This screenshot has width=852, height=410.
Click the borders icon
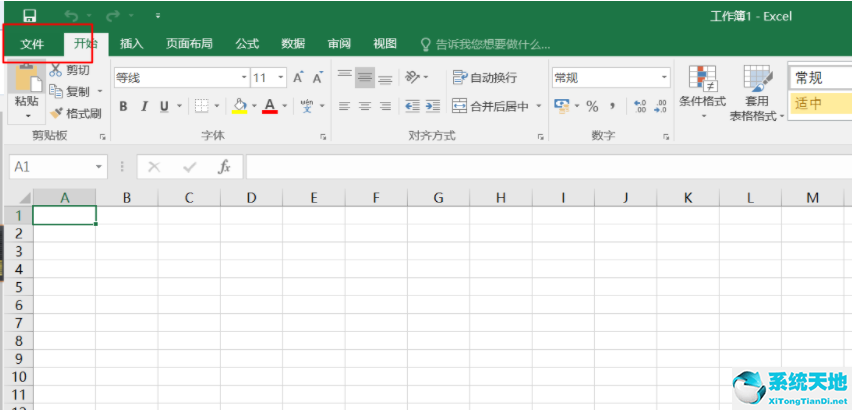click(x=202, y=106)
